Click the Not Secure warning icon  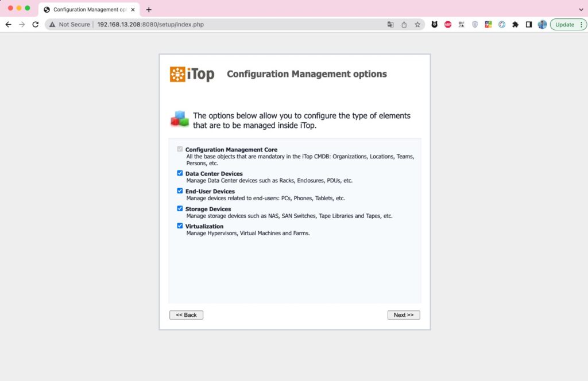point(52,24)
